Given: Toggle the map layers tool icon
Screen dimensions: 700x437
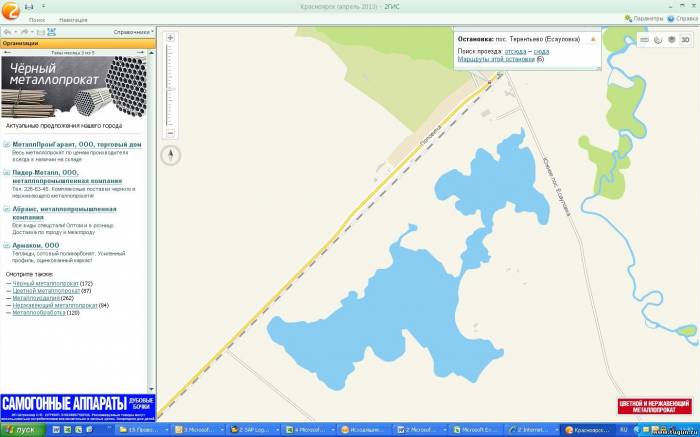Looking at the screenshot, I should click(671, 40).
